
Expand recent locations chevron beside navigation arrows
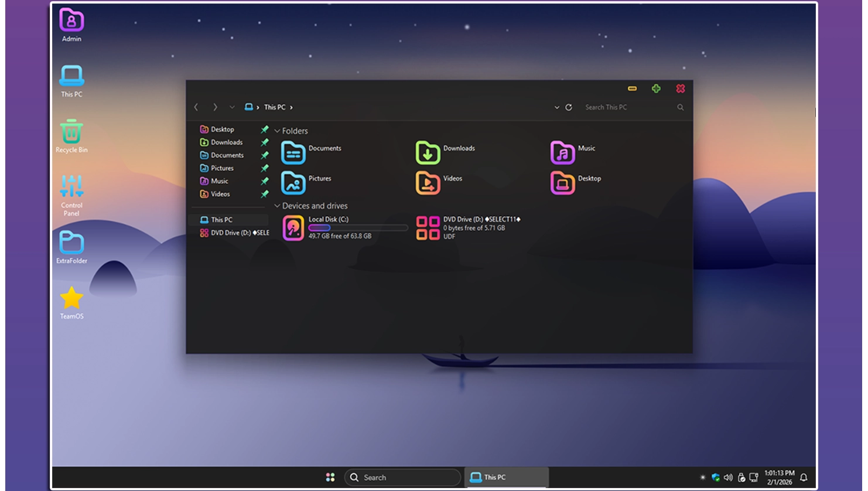pyautogui.click(x=232, y=107)
